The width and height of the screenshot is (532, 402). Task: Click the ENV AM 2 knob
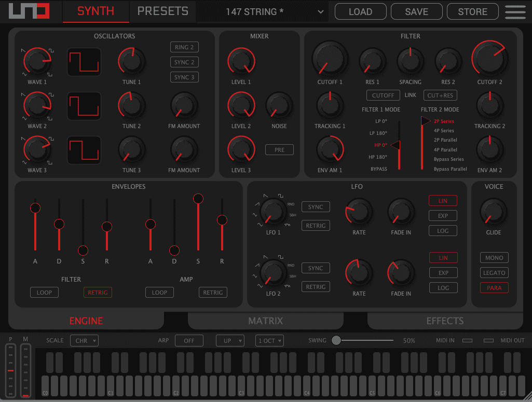point(489,149)
